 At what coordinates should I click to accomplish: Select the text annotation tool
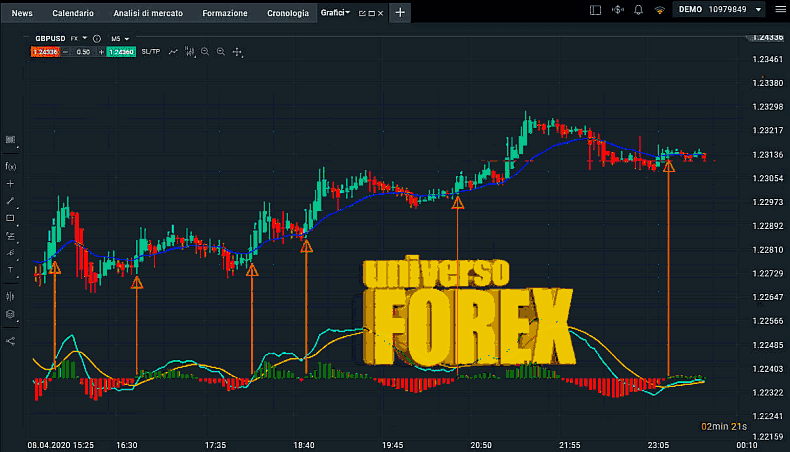coord(10,270)
